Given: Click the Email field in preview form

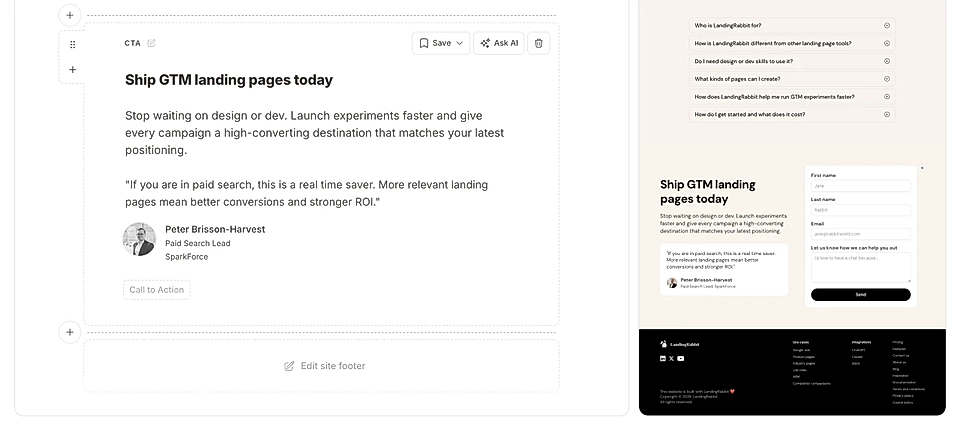Looking at the screenshot, I should coord(860,234).
